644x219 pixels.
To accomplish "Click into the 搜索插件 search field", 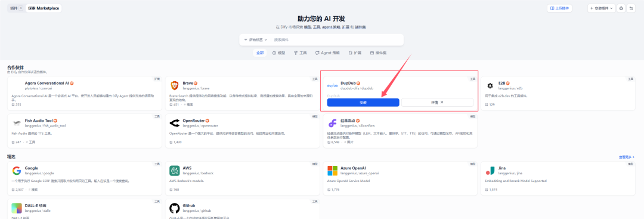I will pyautogui.click(x=337, y=40).
